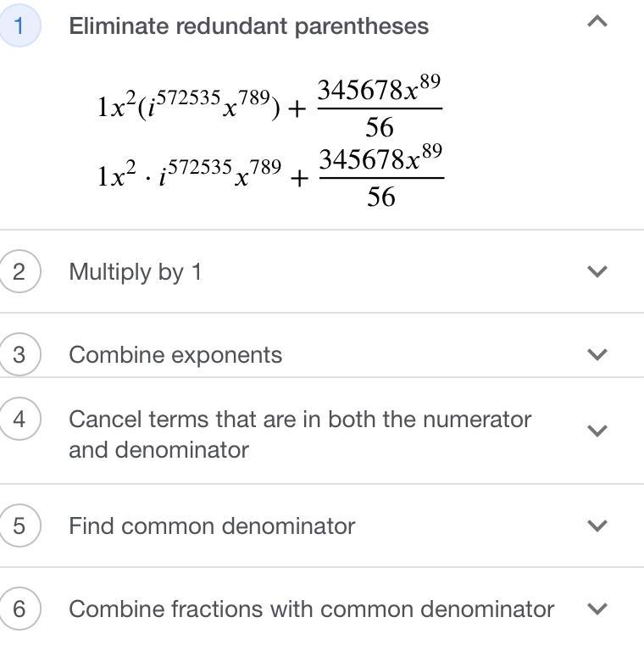Click the step 3 number circle

tap(19, 354)
